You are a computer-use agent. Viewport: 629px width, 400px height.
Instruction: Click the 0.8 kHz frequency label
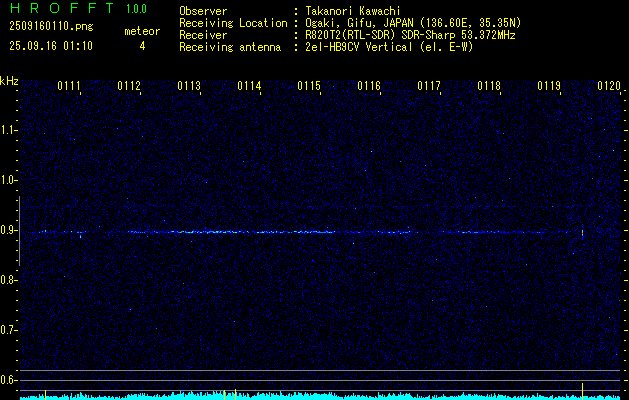click(x=8, y=280)
